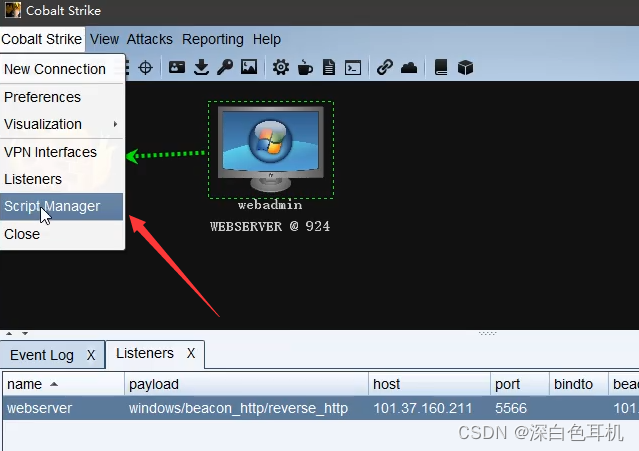Viewport: 639px width, 451px height.
Task: Open Listeners menu item
Action: (x=62, y=179)
